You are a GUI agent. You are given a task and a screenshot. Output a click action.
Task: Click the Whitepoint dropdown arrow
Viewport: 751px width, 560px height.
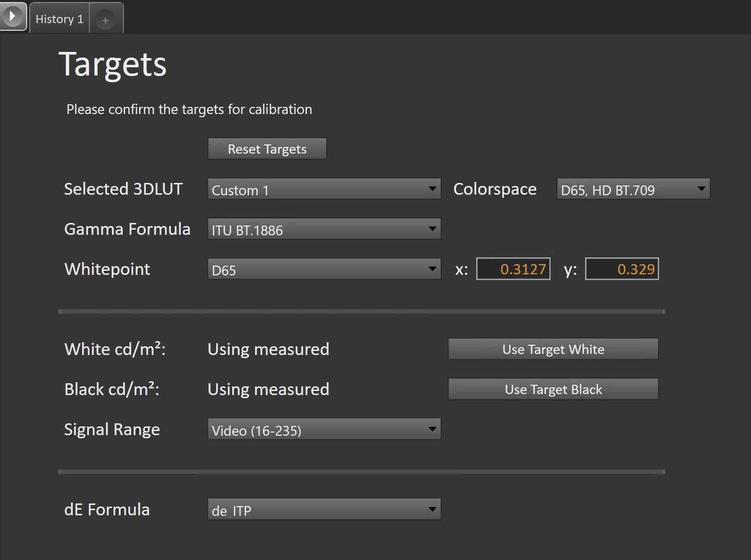click(x=433, y=269)
